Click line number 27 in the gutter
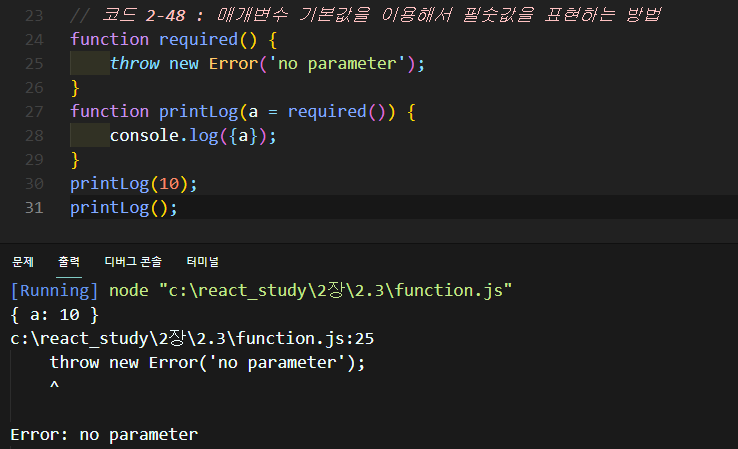The image size is (738, 449). pyautogui.click(x=34, y=112)
